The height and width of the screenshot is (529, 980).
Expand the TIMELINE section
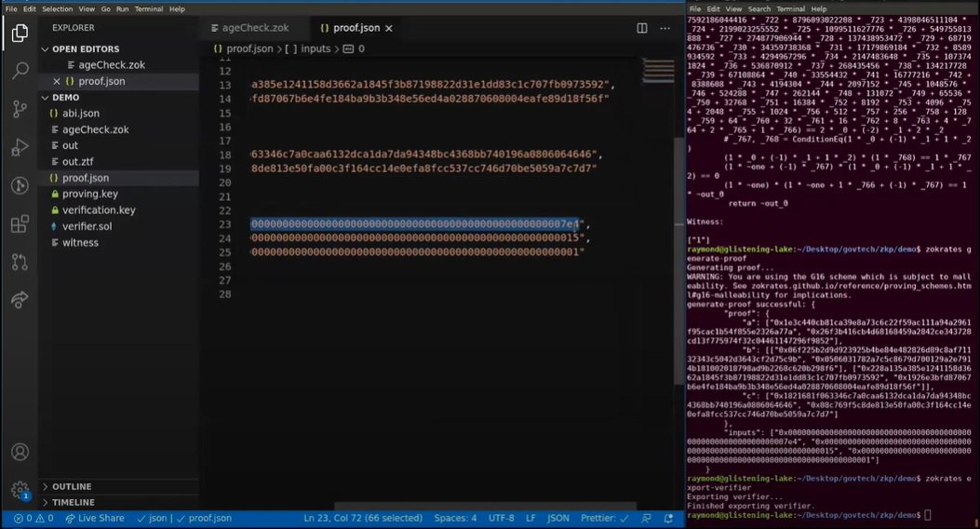(119, 503)
